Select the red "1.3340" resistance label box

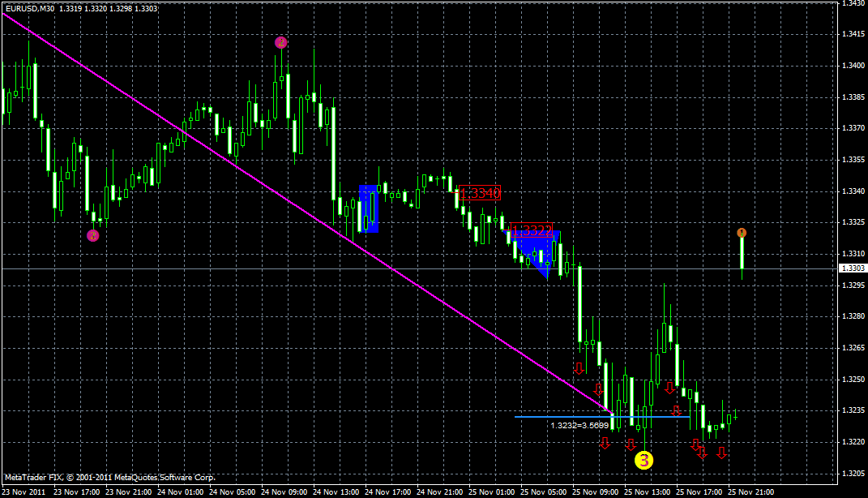tap(479, 193)
